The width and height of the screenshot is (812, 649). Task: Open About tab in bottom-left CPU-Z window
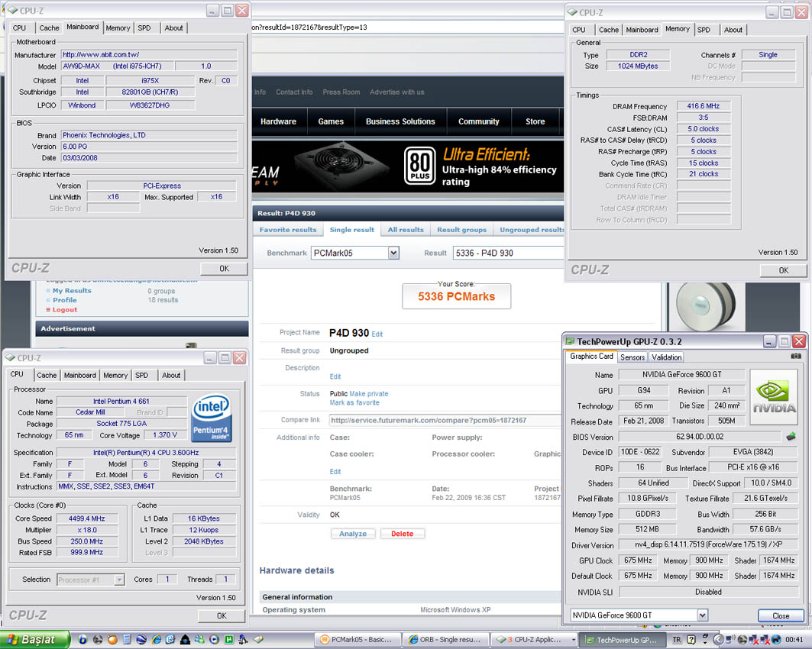coord(171,375)
